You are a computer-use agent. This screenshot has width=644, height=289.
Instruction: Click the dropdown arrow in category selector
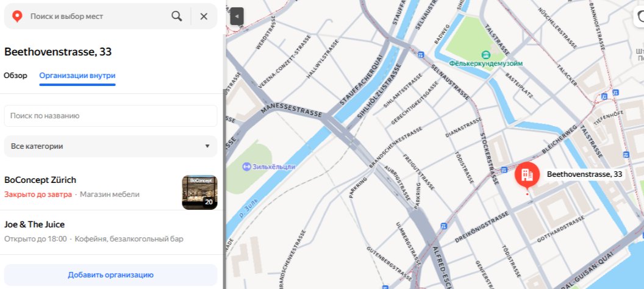207,146
